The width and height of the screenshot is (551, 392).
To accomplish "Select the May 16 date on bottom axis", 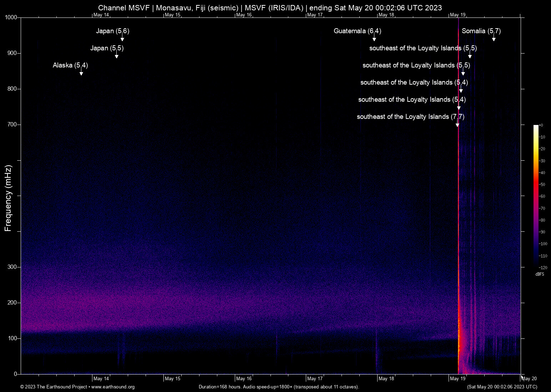I will click(x=244, y=379).
